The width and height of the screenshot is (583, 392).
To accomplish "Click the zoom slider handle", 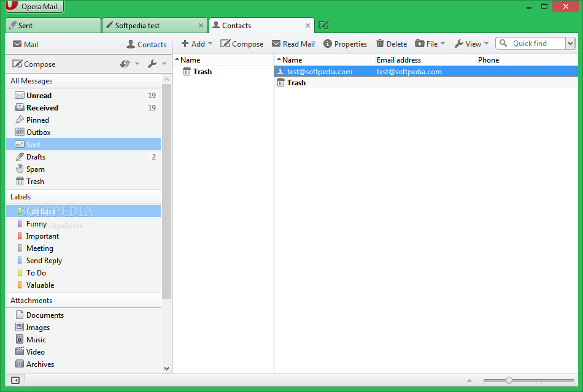I will pyautogui.click(x=509, y=380).
